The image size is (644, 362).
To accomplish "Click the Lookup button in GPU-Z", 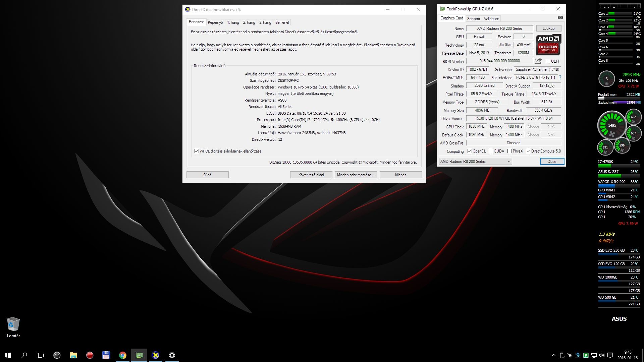I will tap(548, 28).
